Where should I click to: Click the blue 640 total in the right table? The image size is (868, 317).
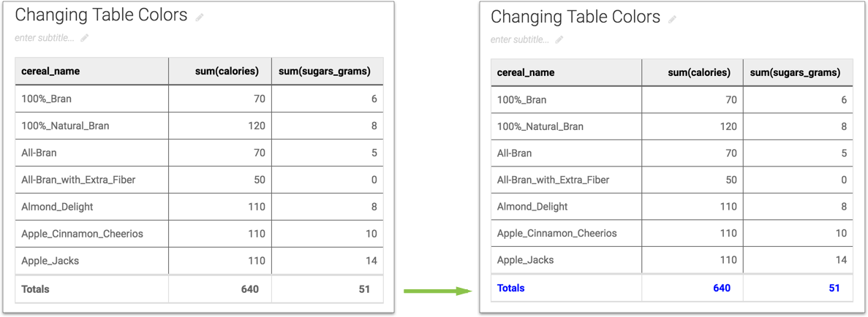pos(722,289)
